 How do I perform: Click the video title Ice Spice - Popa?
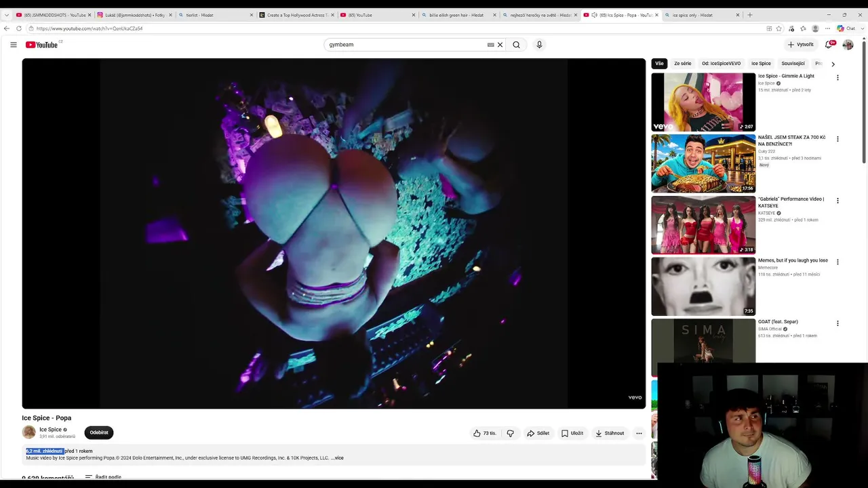pyautogui.click(x=46, y=418)
